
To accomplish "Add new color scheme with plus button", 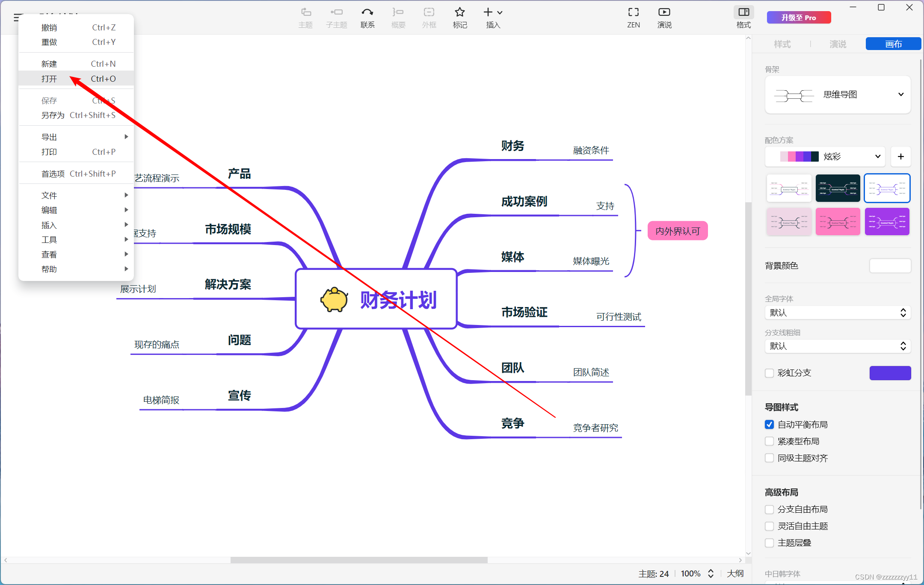I will coord(900,157).
